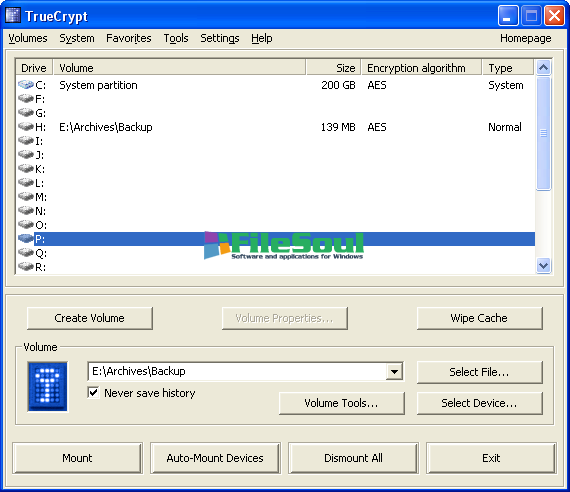
Task: Select the H: drive icon with mounted Backup
Action: [26, 127]
